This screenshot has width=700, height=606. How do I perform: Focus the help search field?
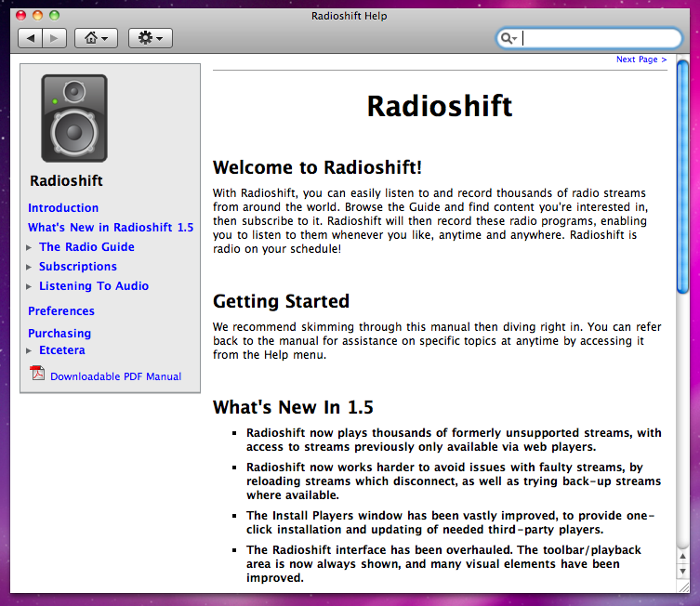588,38
